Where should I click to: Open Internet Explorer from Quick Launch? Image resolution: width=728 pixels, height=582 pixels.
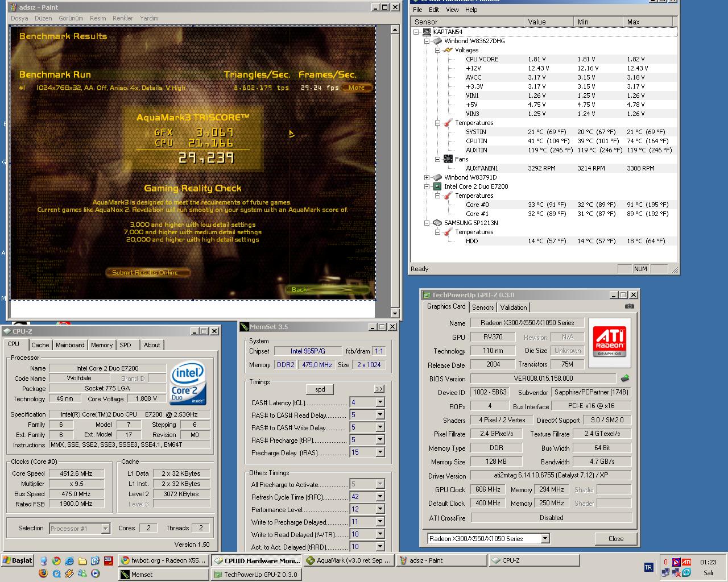pyautogui.click(x=69, y=560)
